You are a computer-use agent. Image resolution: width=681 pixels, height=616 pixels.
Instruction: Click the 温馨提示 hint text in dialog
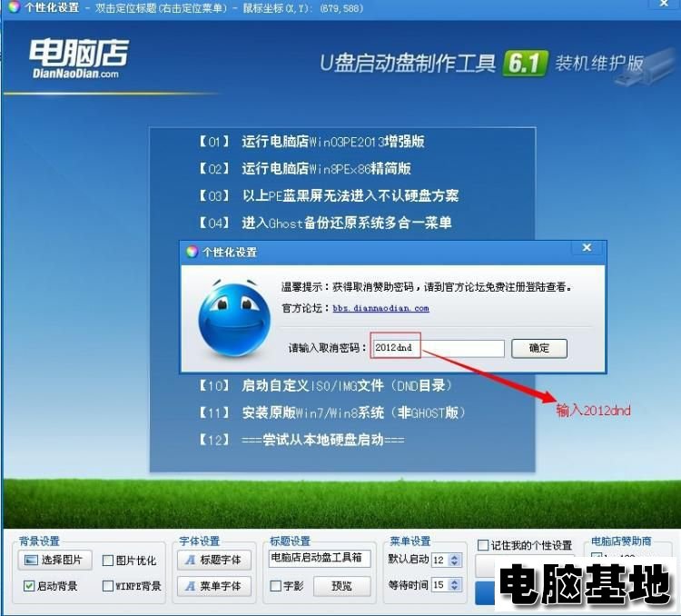[x=428, y=287]
